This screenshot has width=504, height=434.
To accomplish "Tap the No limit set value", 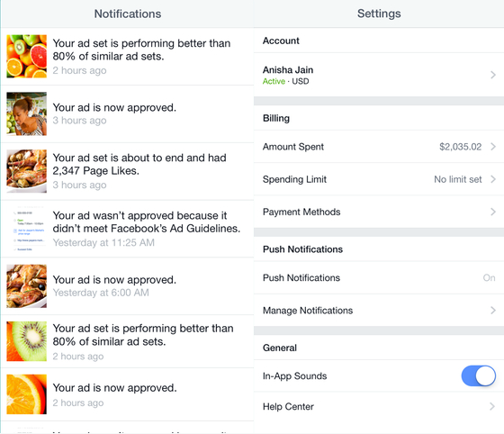I will 458,179.
